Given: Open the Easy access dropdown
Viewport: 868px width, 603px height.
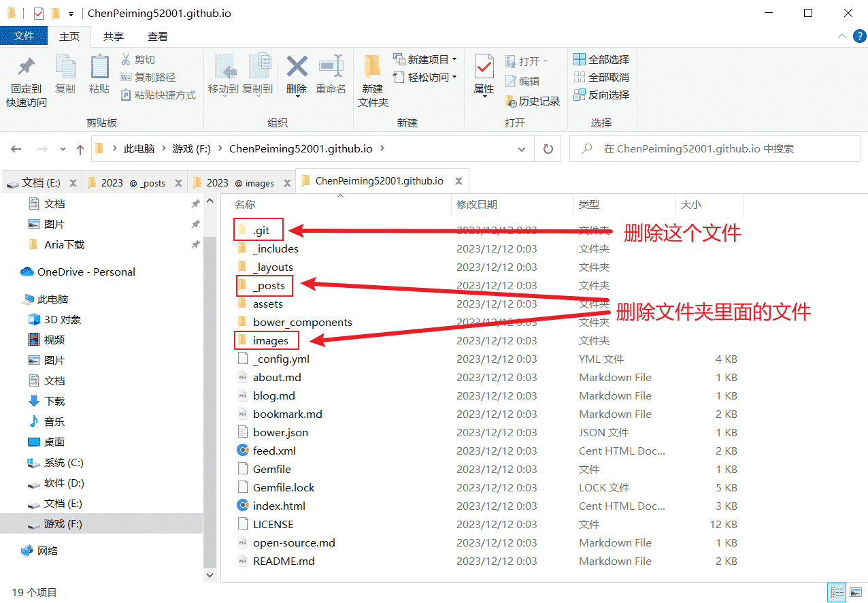Looking at the screenshot, I should [425, 78].
